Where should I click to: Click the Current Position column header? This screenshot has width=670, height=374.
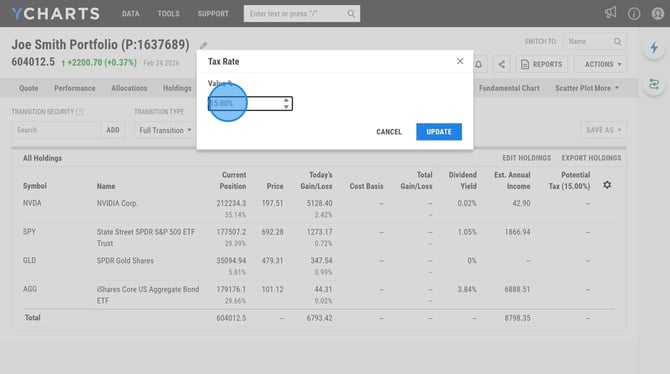(233, 180)
